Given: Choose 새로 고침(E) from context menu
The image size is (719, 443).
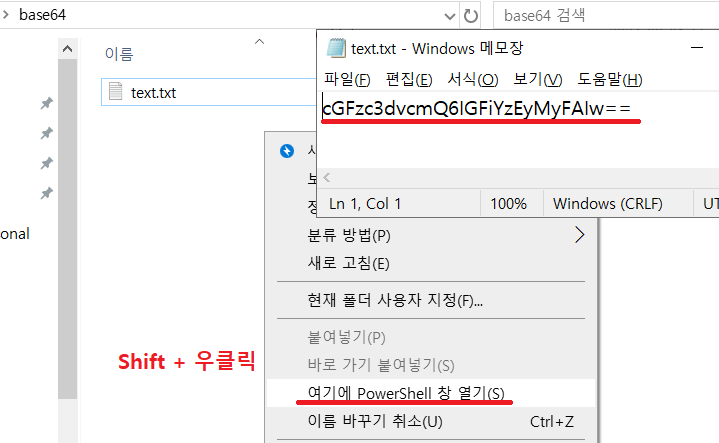Looking at the screenshot, I should point(349,264).
